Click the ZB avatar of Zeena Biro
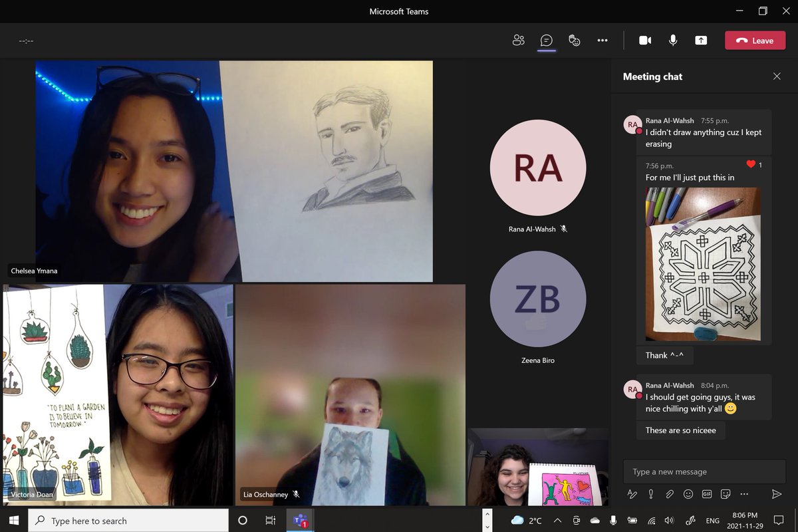 [538, 299]
